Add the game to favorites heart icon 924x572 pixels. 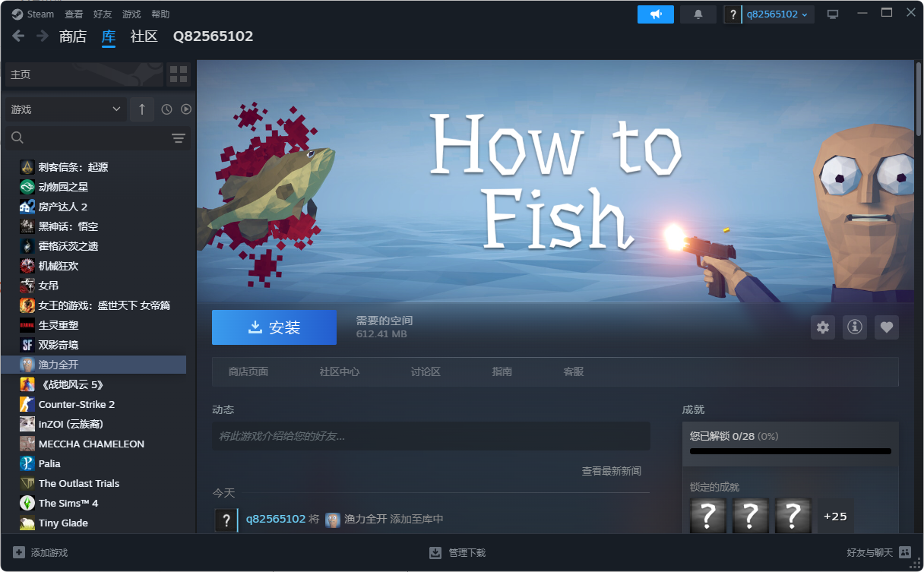887,327
